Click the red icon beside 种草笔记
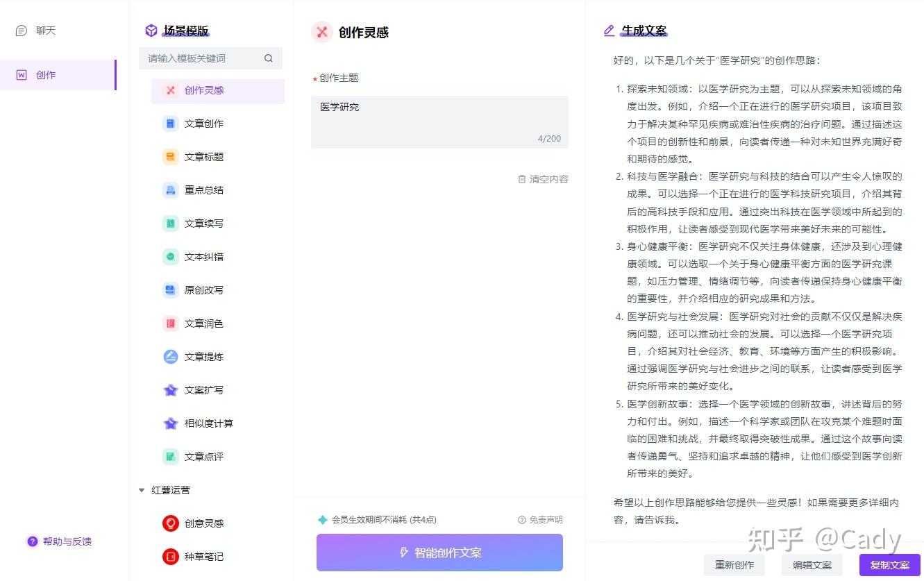This screenshot has width=924, height=581. pyautogui.click(x=171, y=557)
